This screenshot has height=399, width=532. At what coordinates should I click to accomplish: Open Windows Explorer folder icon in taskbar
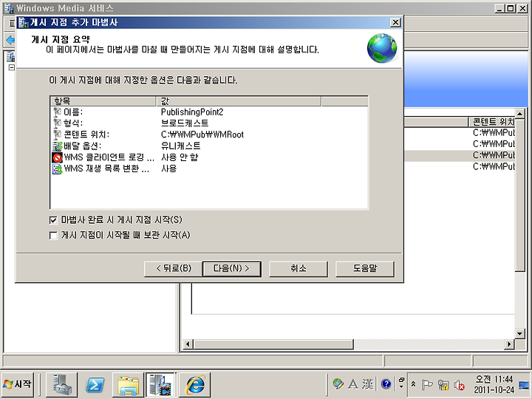click(129, 384)
